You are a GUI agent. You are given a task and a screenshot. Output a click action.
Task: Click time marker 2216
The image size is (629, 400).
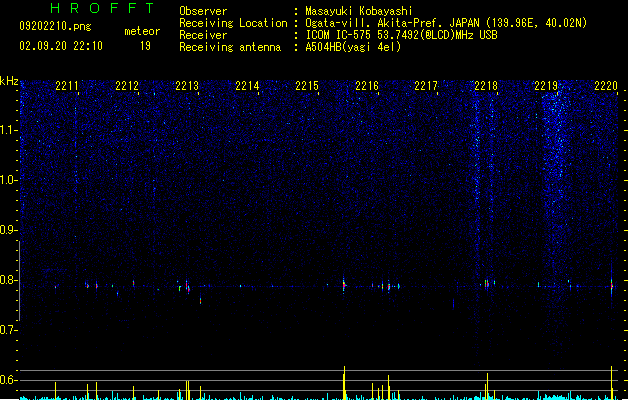367,86
